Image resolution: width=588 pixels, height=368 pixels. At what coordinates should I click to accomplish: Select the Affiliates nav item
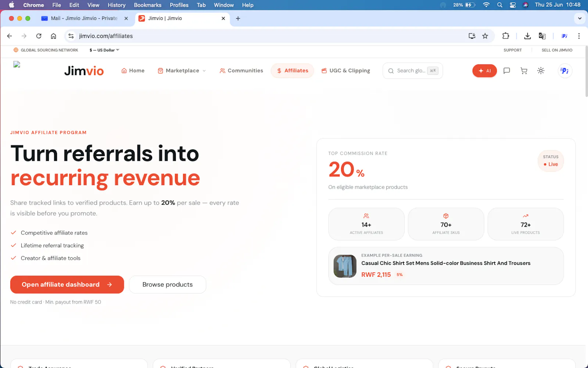coord(293,71)
